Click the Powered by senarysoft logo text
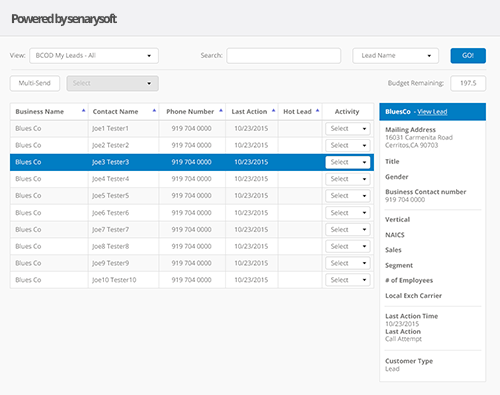This screenshot has height=395, width=500. pyautogui.click(x=64, y=19)
